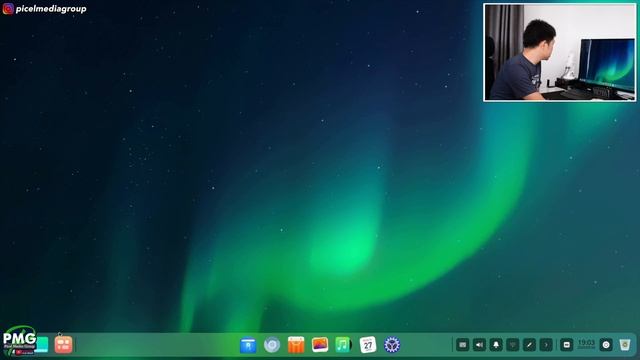Open the power button in the dock
The height and width of the screenshot is (360, 640).
click(x=606, y=345)
